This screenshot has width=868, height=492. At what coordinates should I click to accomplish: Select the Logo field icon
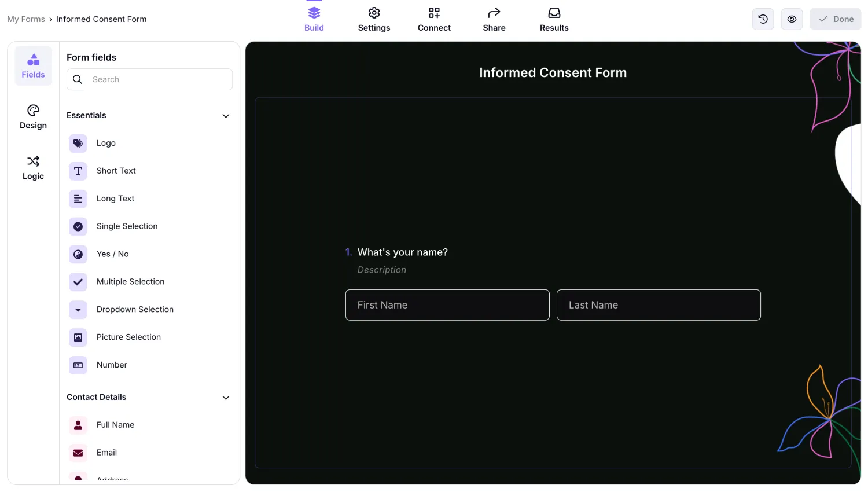click(x=78, y=143)
